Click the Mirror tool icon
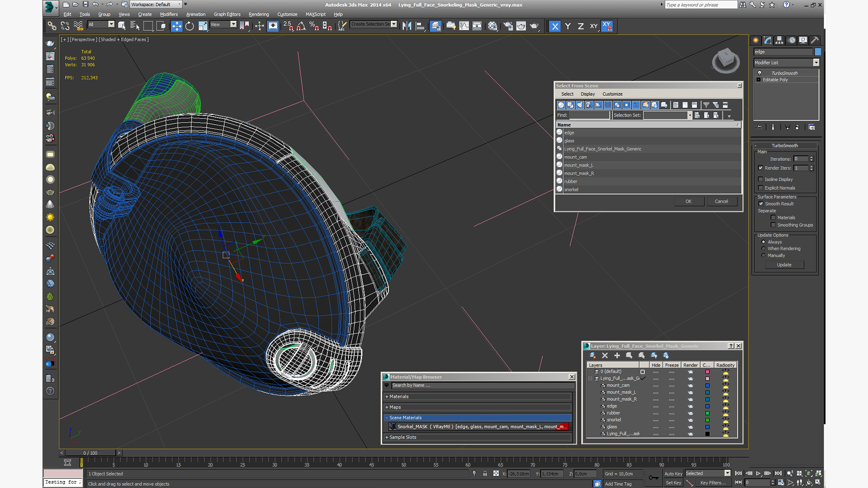The image size is (868, 488). pos(407,26)
